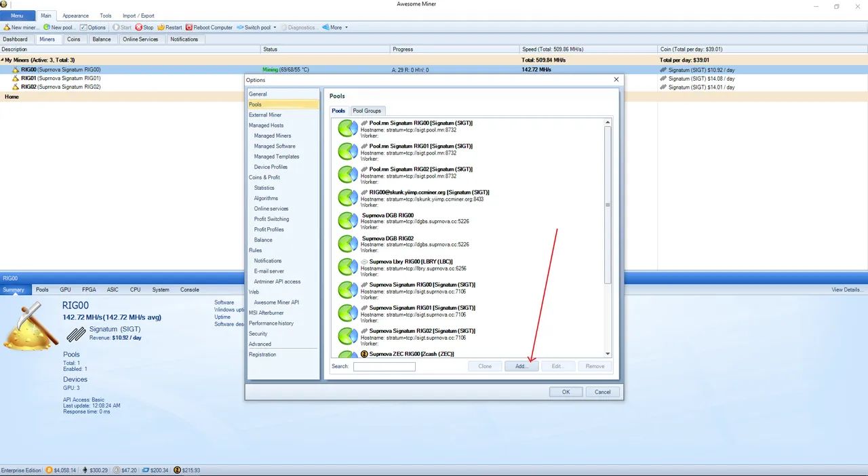Click the pool icon for Suprnova DGB RIG00
Screen dimensions: 868x476
pyautogui.click(x=348, y=221)
